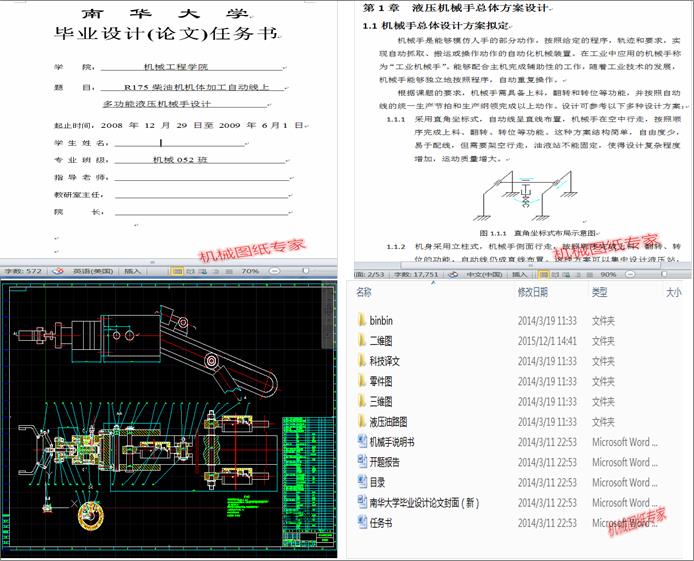Click 英语(美国) language indicator
Viewport: 694px width, 561px height.
tap(93, 271)
